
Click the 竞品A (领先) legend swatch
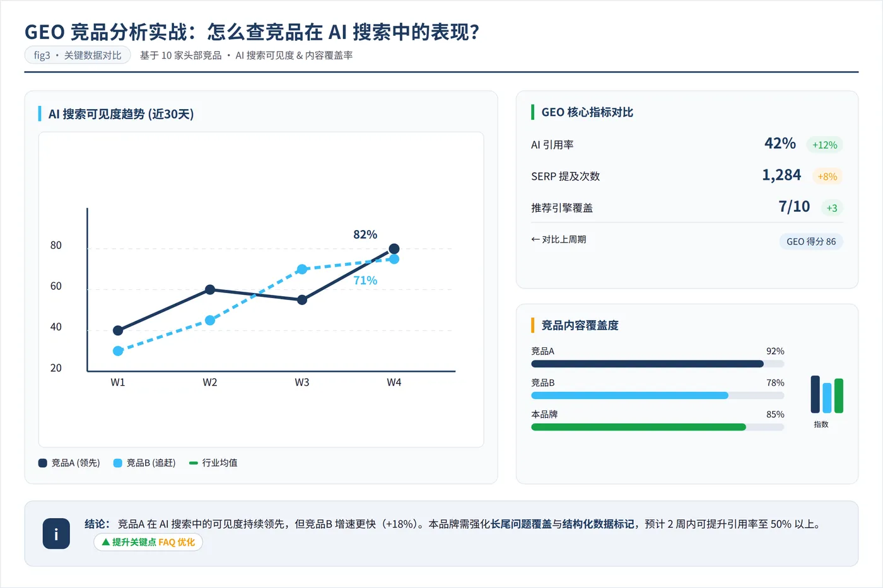click(43, 463)
